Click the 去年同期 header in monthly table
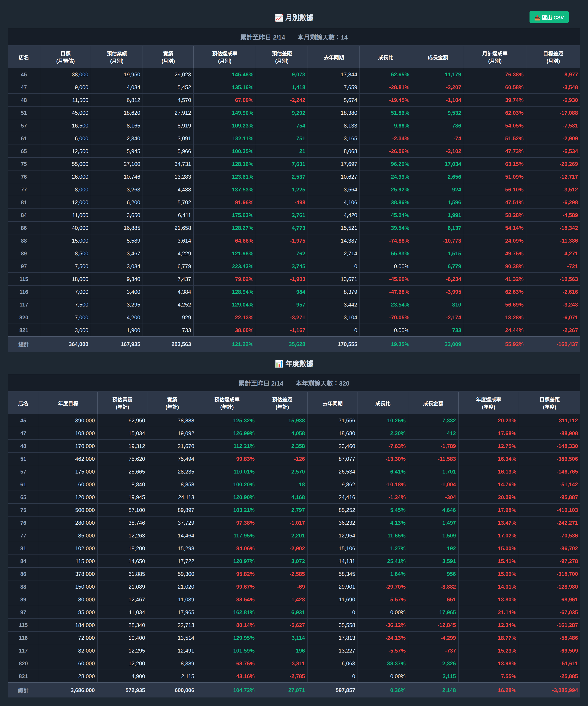Viewport: 588px width, 706px height. [333, 58]
